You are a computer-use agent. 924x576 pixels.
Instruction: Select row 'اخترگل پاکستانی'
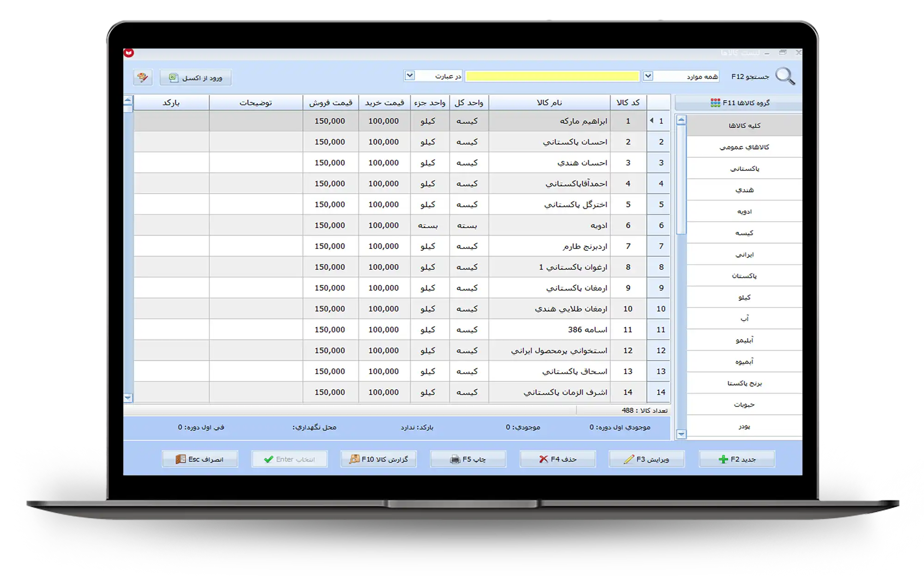402,204
